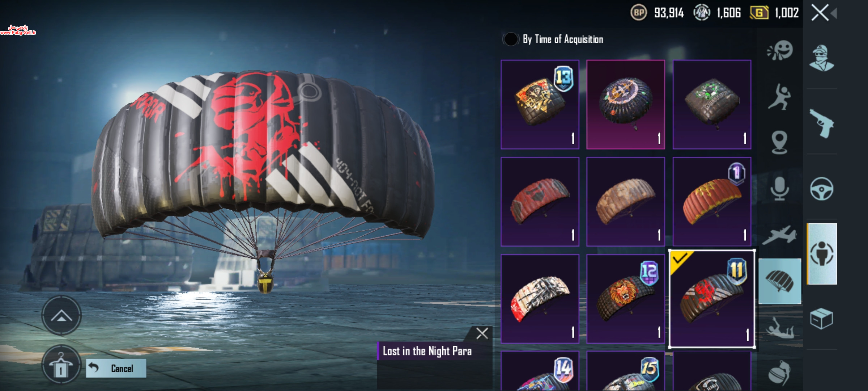Dismiss the Lost in the Night Para tooltip
The width and height of the screenshot is (868, 391).
click(x=482, y=333)
